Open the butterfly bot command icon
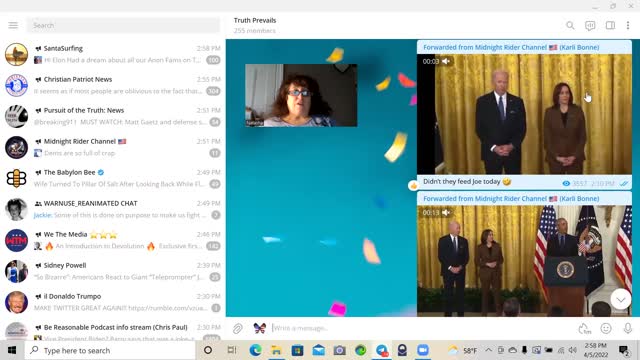 point(260,328)
